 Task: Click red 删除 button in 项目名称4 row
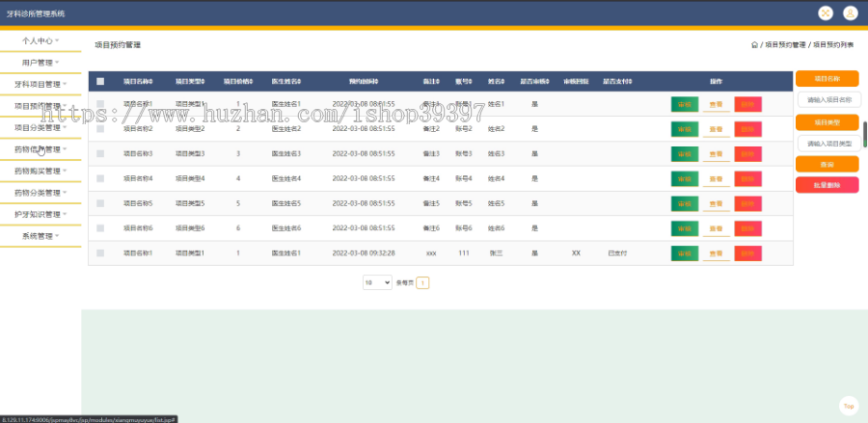pyautogui.click(x=747, y=178)
